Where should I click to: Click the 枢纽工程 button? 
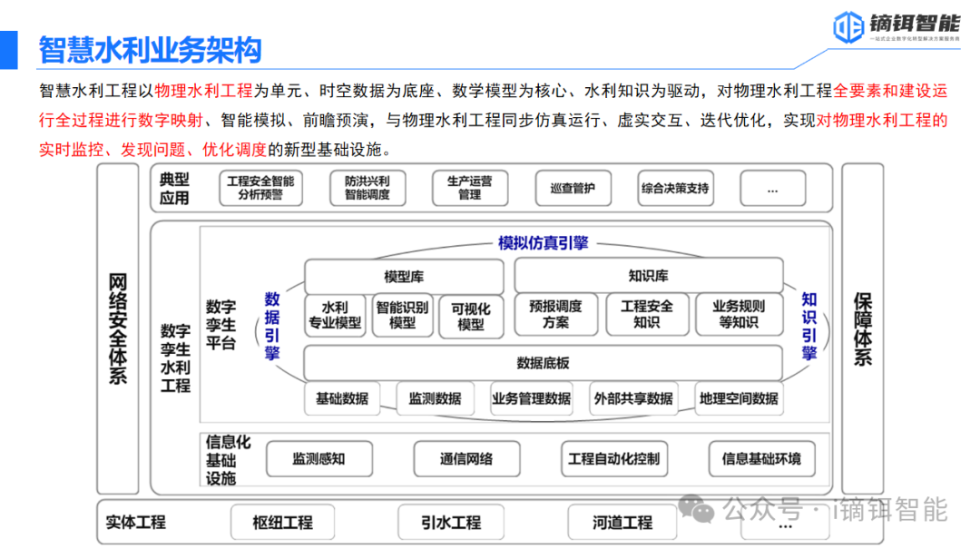coord(282,523)
